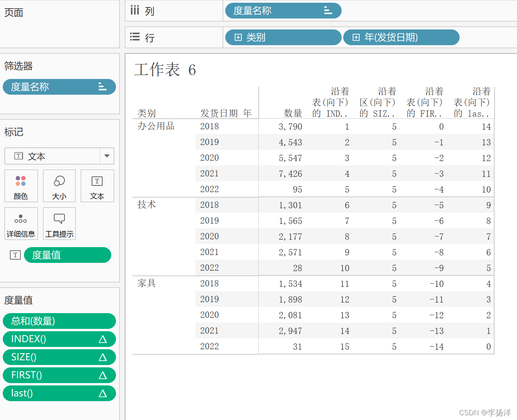Click the 发货日期 年 column header
The image size is (517, 420).
(226, 113)
